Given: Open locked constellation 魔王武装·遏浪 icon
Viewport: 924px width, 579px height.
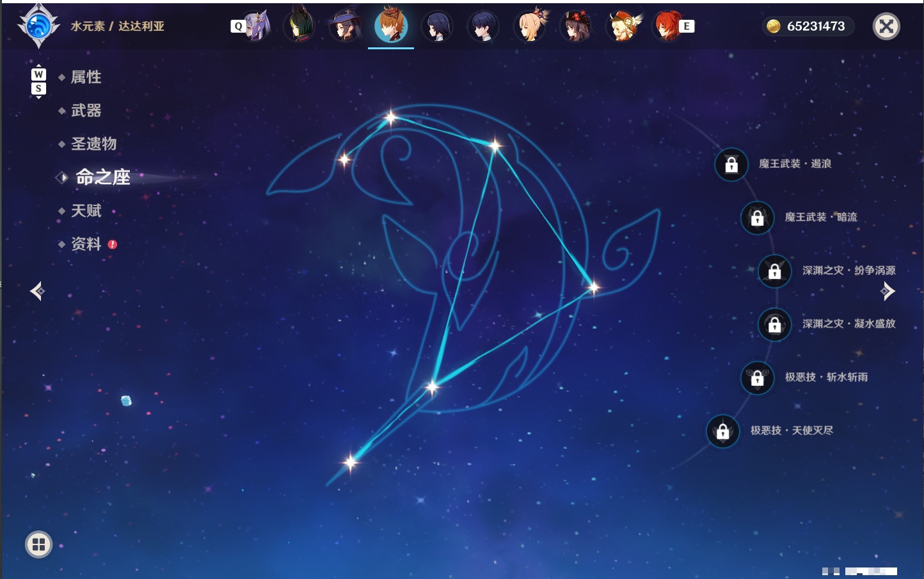Looking at the screenshot, I should [731, 164].
